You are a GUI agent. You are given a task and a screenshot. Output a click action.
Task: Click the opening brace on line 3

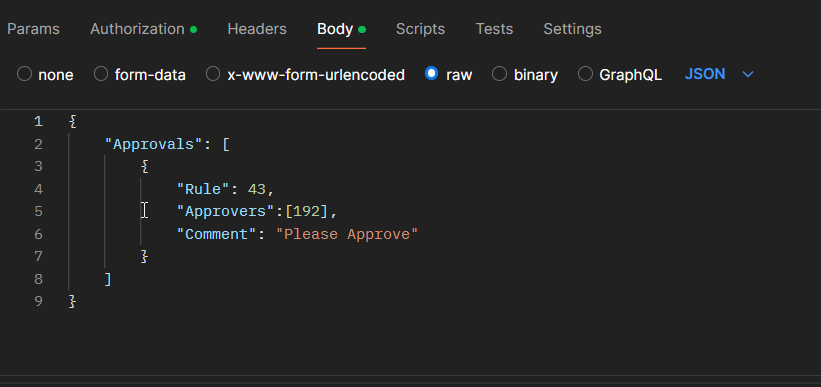(145, 167)
